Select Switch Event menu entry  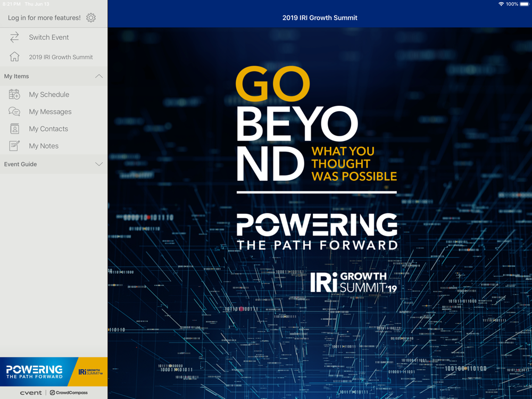(x=54, y=37)
